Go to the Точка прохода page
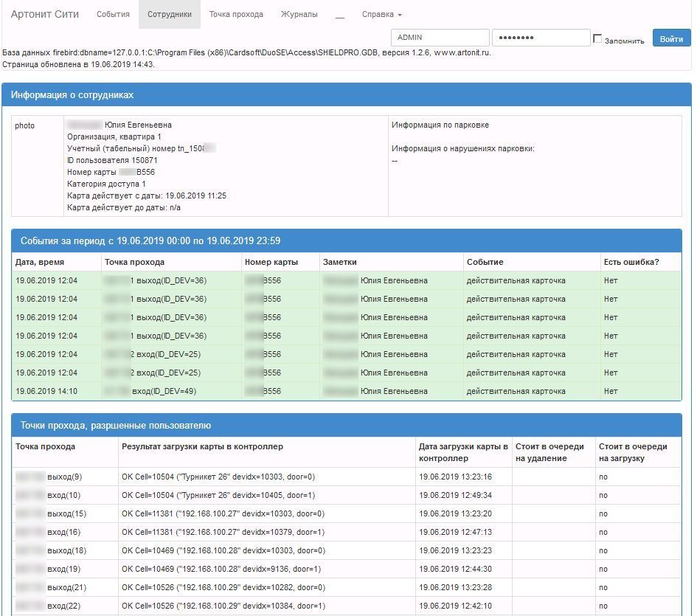The image size is (697, 616). (x=236, y=14)
